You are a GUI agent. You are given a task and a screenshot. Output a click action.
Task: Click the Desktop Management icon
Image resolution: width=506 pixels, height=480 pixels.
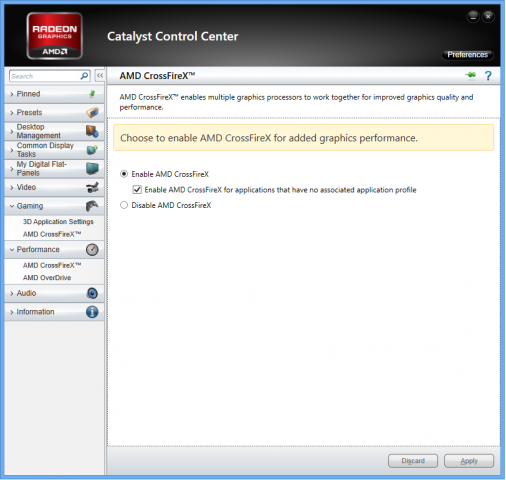click(92, 131)
